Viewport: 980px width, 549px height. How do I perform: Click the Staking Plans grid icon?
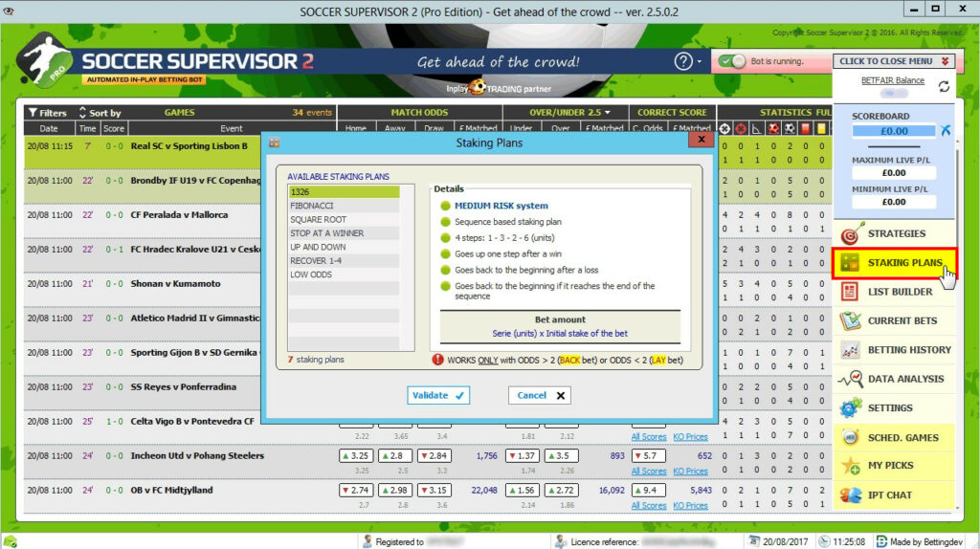tap(850, 263)
